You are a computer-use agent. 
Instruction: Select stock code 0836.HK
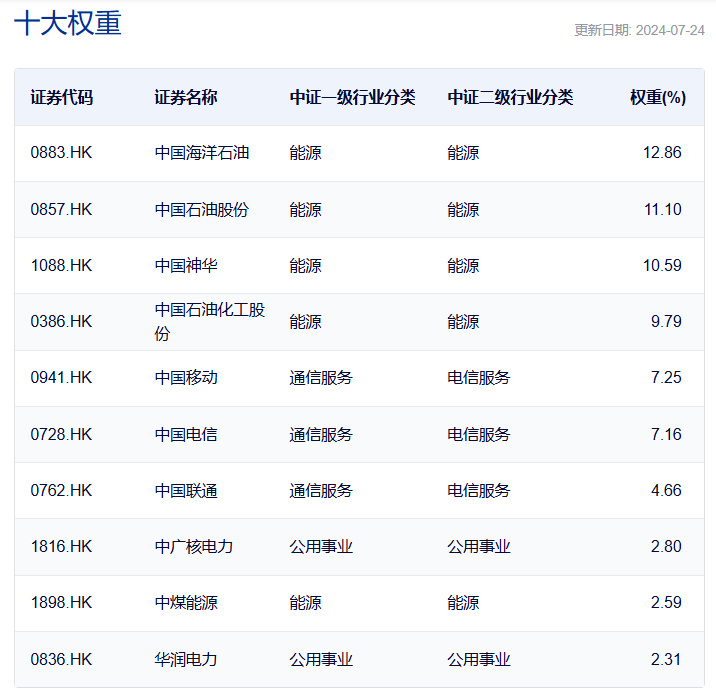[61, 659]
